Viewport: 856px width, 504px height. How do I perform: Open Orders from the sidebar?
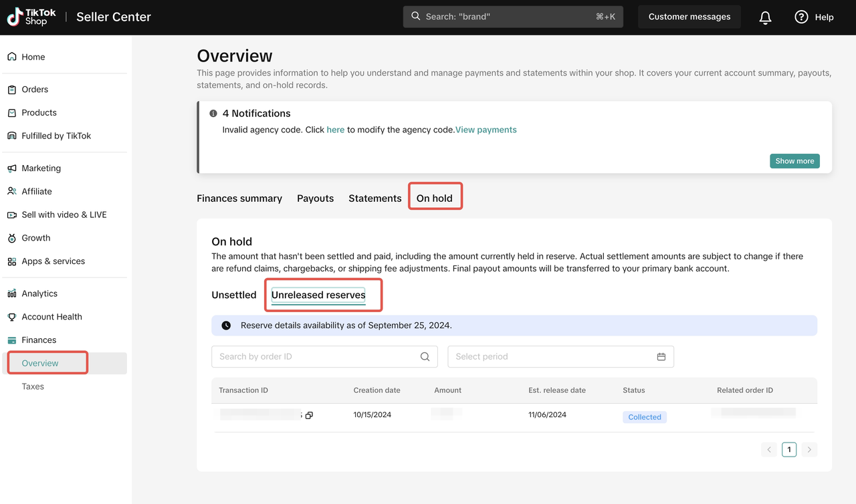pyautogui.click(x=35, y=90)
